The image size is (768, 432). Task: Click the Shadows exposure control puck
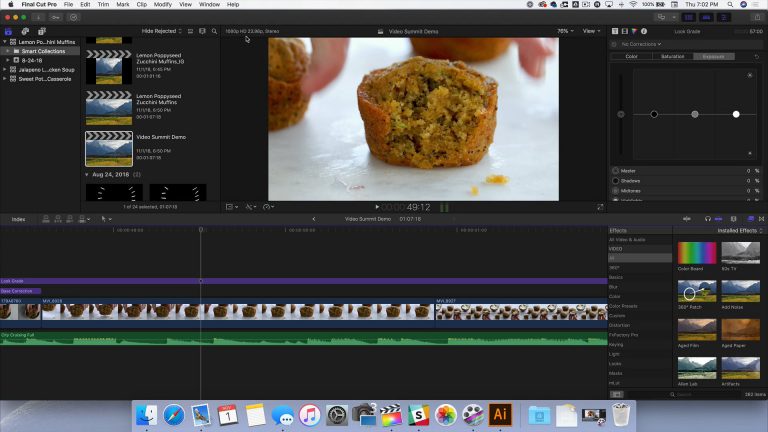coord(654,114)
